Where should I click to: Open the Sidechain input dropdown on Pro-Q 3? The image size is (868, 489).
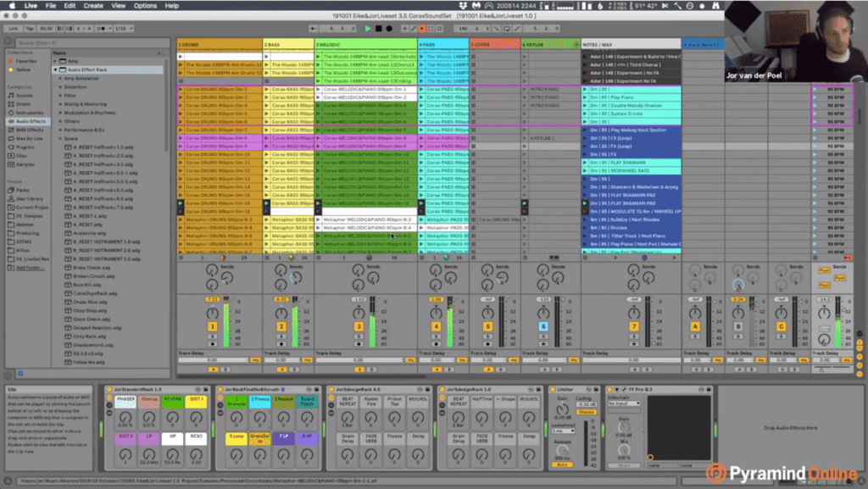pos(624,403)
